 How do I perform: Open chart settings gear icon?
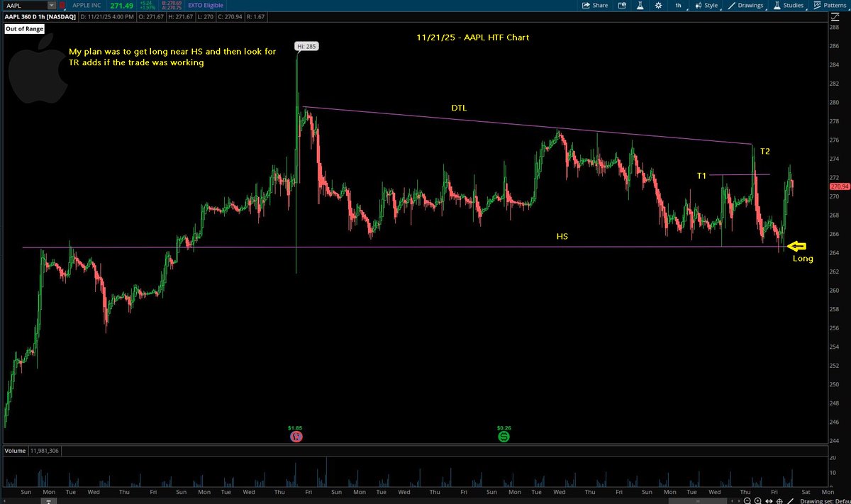coord(659,5)
